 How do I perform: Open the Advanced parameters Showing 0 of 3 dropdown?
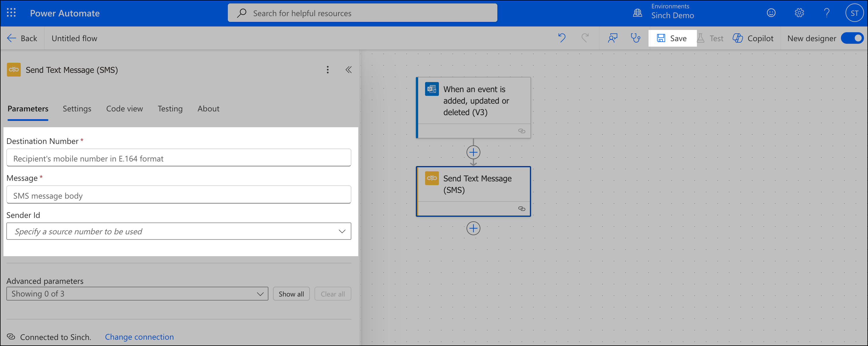coord(137,294)
